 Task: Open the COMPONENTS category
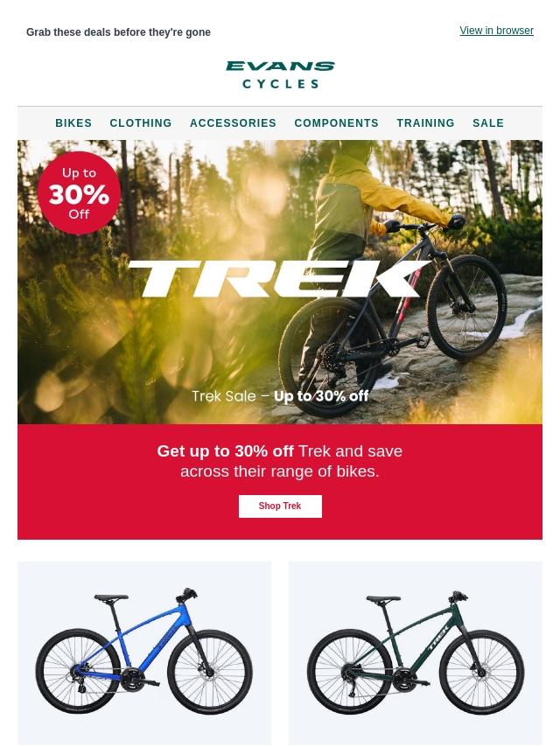337,123
